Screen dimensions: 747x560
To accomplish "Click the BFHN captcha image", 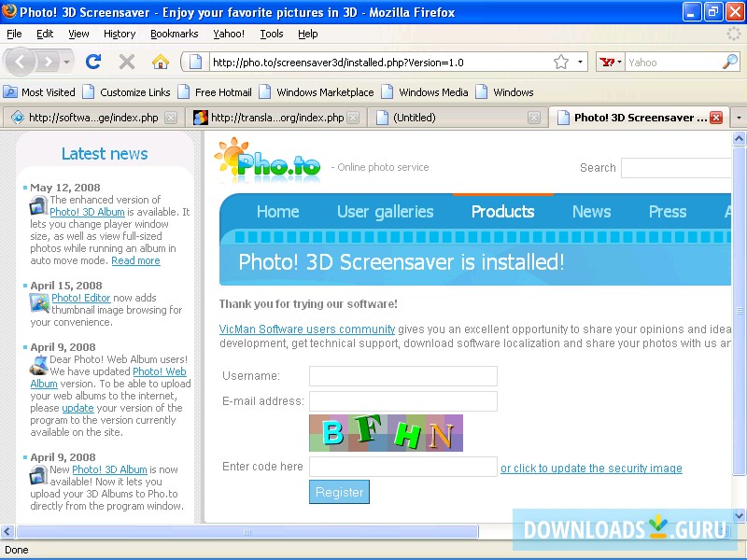I will coord(386,433).
